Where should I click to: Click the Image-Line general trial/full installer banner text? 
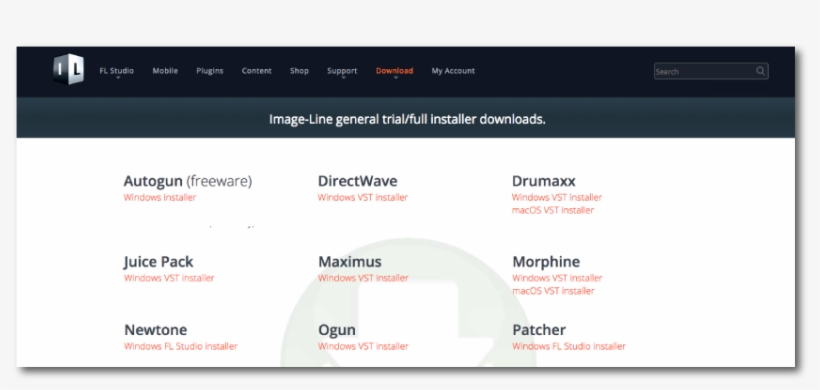[407, 119]
